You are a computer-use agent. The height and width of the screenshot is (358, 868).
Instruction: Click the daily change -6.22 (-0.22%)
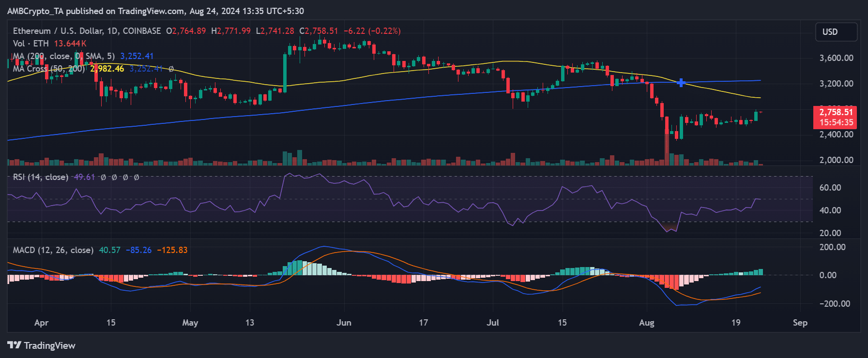[x=372, y=31]
